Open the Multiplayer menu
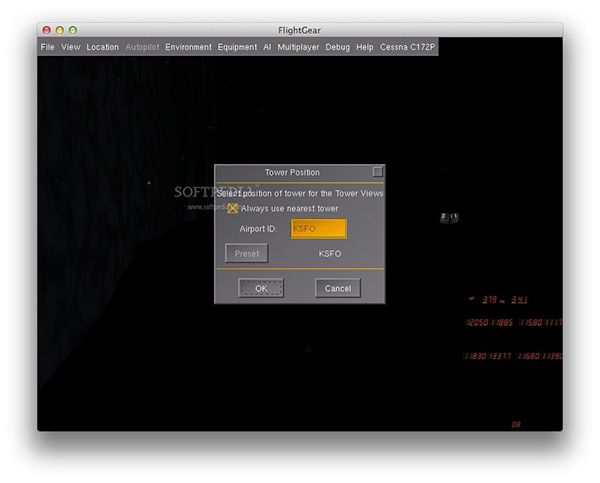Screen dimensions: 600x483 298,47
